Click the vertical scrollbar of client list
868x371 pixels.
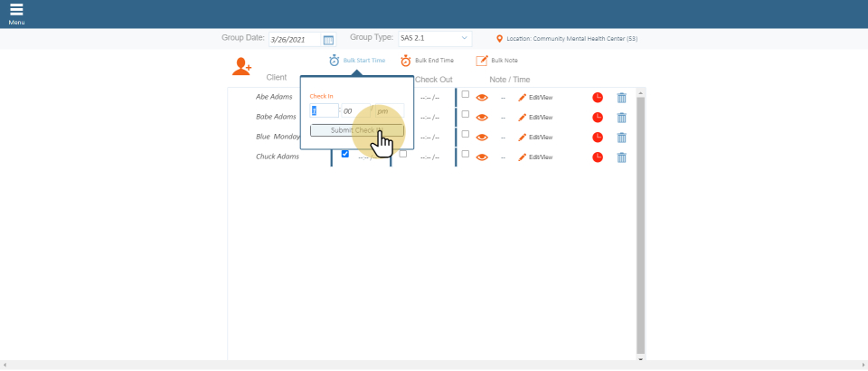[641, 226]
